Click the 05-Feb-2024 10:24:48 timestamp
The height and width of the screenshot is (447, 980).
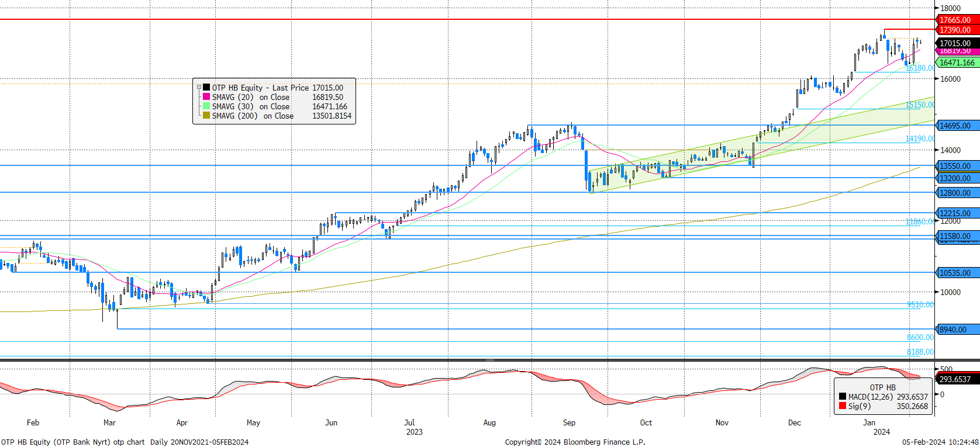[940, 442]
